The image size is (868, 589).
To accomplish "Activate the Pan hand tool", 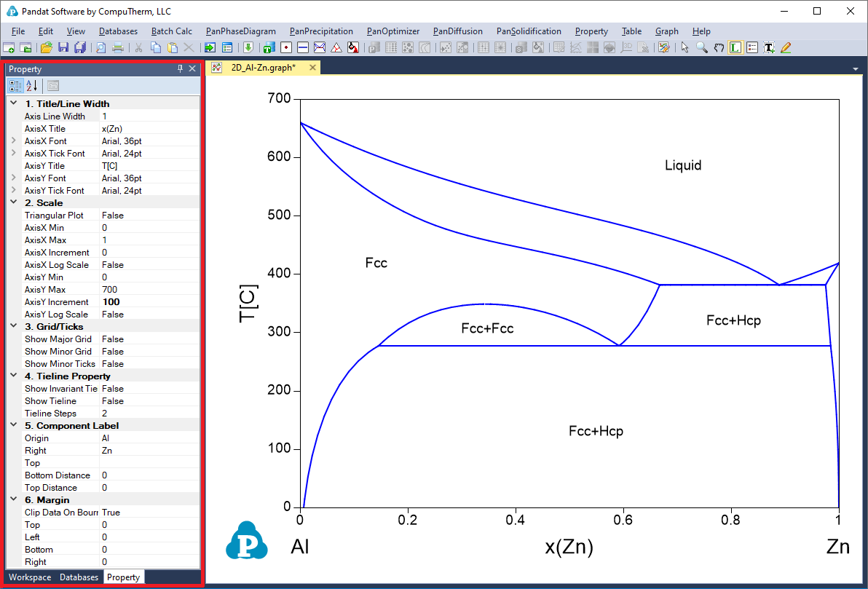I will 719,48.
